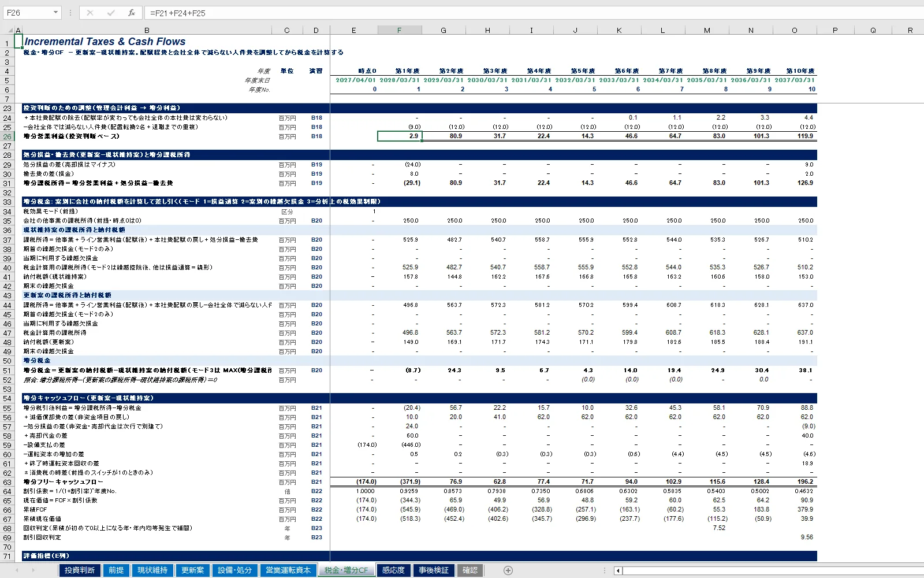Click the Incremental Taxes & Cash Flows title

105,42
